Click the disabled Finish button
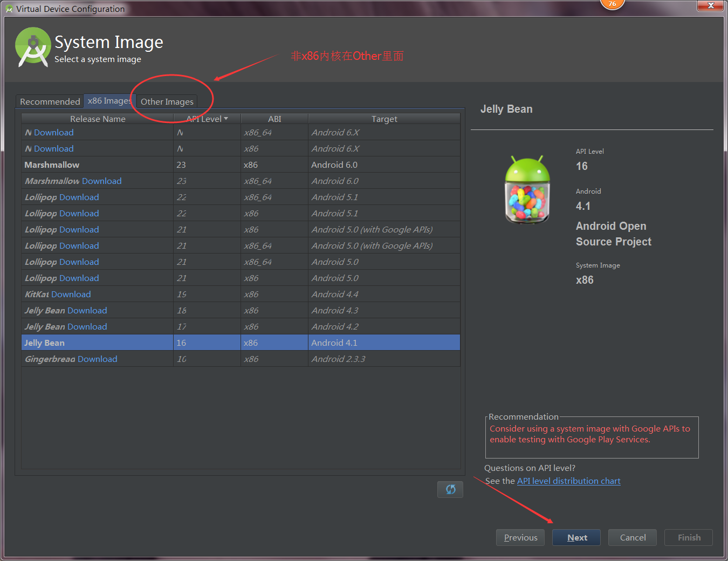The height and width of the screenshot is (561, 728). pos(689,537)
